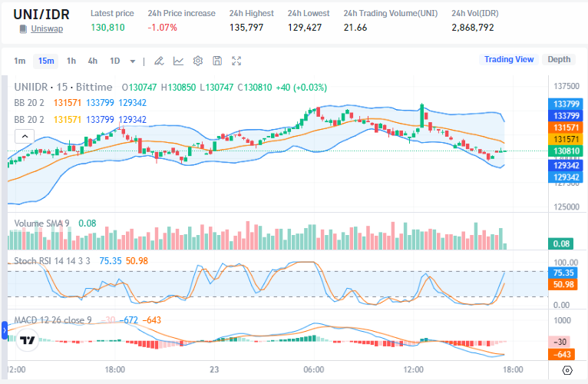Click the 50.98 Stoch RSI axis label

563,284
